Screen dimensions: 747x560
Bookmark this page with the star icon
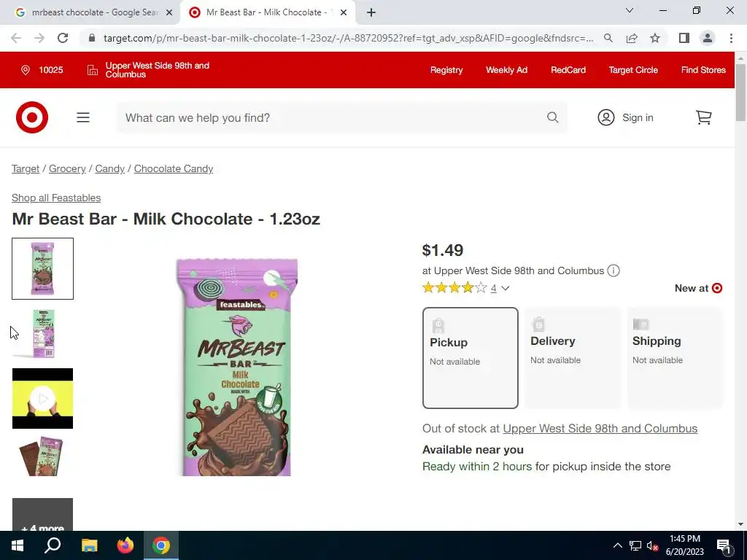655,38
